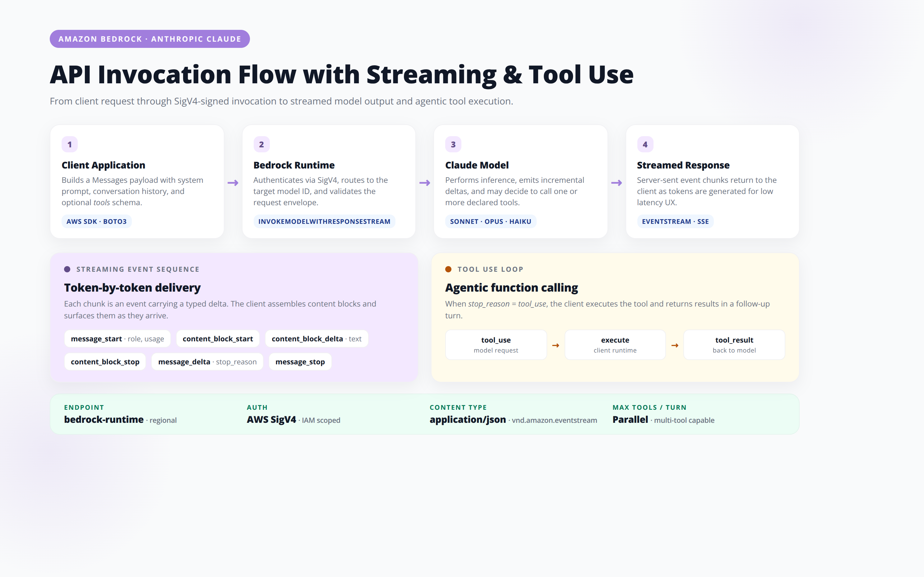Click the step 1 number badge
The width and height of the screenshot is (924, 577).
[x=69, y=144]
